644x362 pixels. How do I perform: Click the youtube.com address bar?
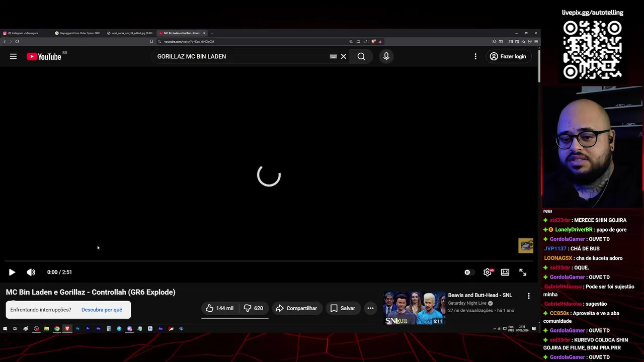[x=252, y=42]
